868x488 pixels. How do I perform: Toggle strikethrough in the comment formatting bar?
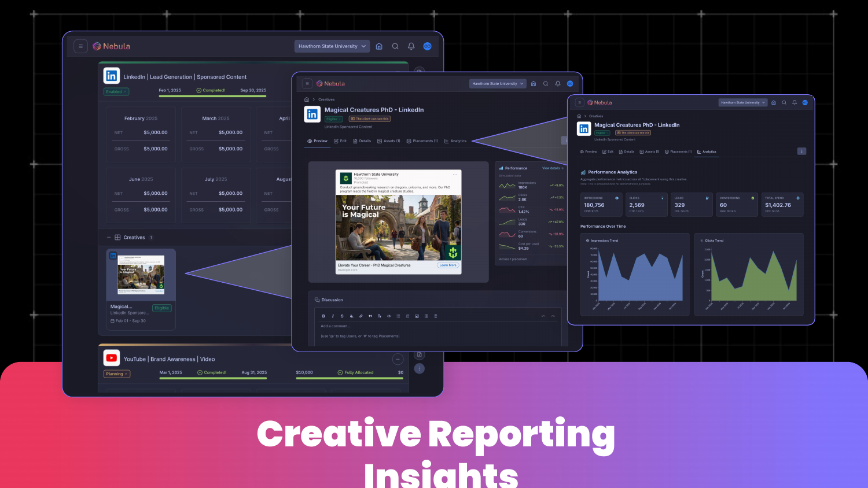[342, 316]
